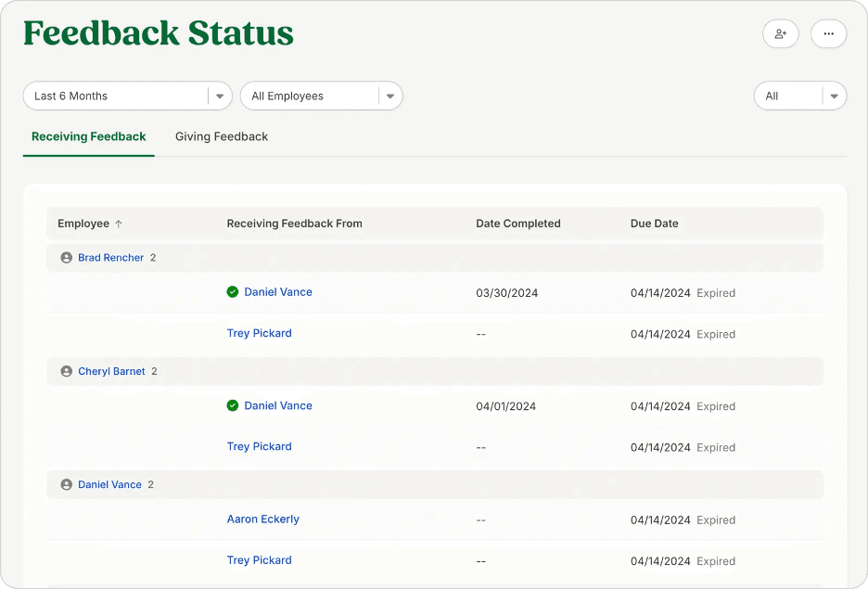Image resolution: width=868 pixels, height=590 pixels.
Task: Switch to the Receiving Feedback tab
Action: click(89, 137)
